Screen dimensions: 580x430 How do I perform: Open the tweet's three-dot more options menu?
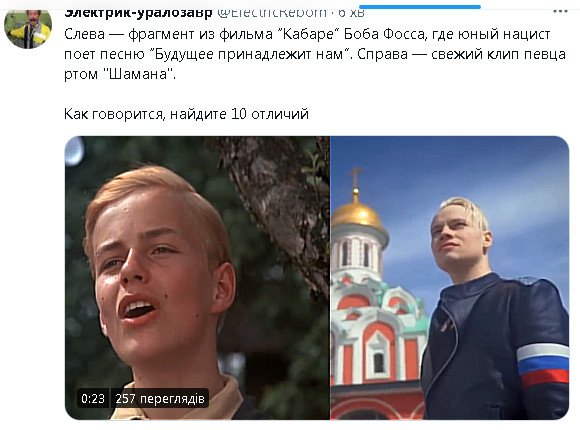pyautogui.click(x=560, y=11)
